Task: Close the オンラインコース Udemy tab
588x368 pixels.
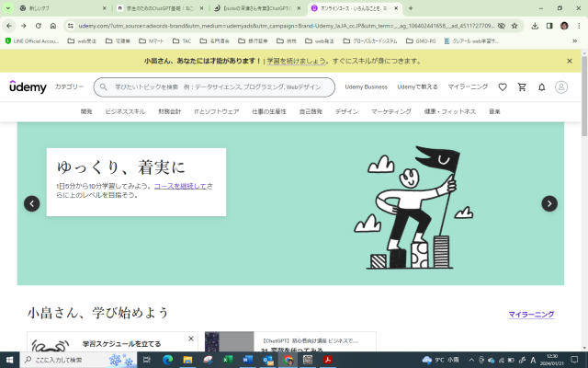Action: point(396,8)
